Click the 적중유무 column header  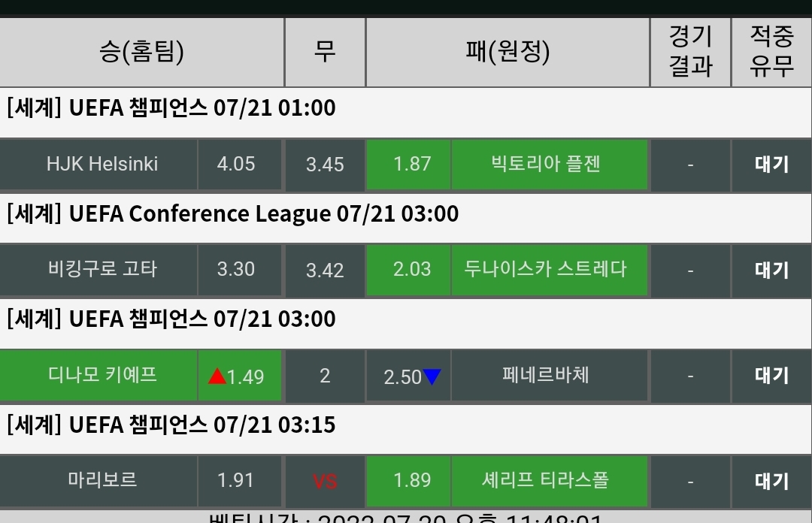coord(771,52)
